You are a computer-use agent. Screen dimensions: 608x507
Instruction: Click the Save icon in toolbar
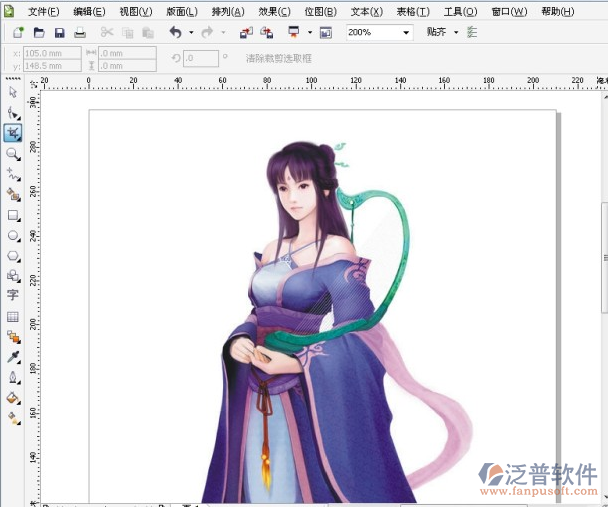(59, 33)
